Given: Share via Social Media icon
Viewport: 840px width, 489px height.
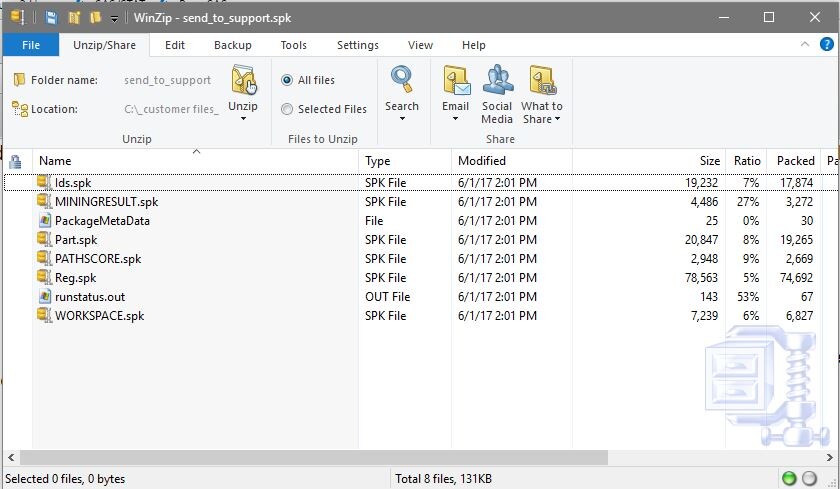Looking at the screenshot, I should [x=497, y=82].
